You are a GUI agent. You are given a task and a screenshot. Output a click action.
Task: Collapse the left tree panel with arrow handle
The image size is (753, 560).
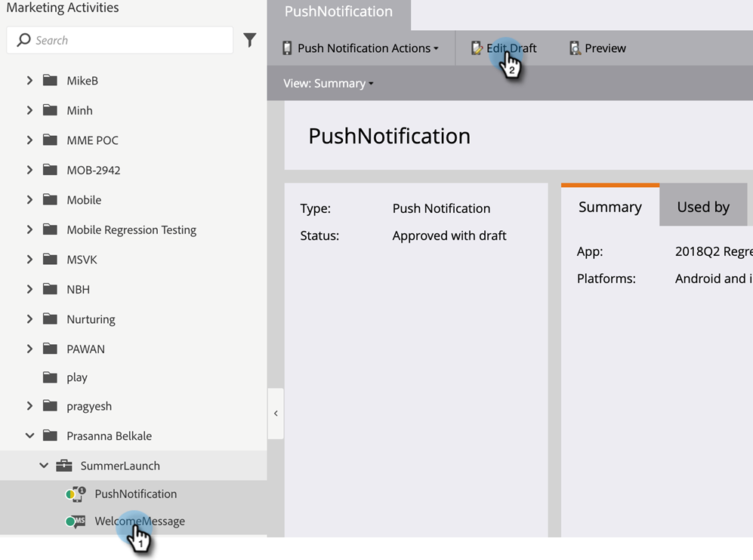(276, 413)
